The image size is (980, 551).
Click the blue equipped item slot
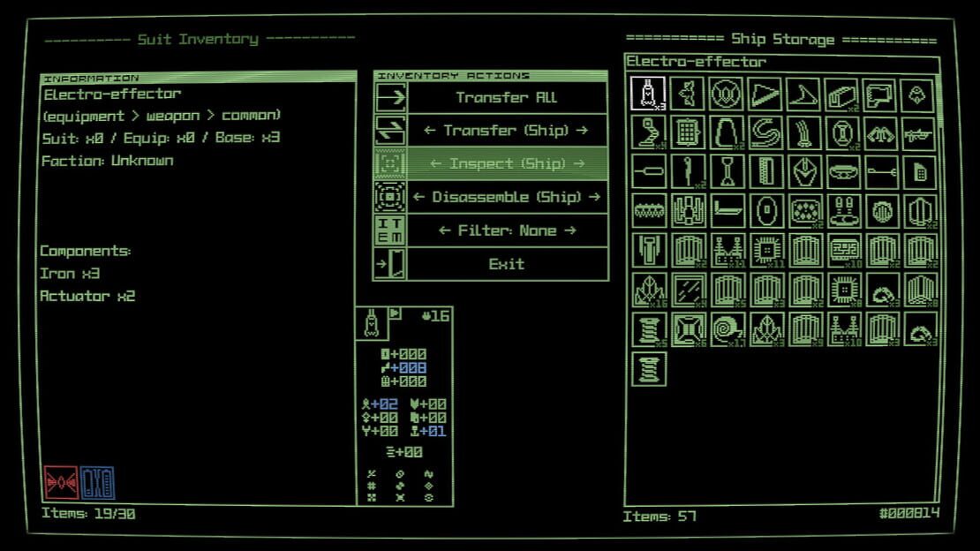point(97,482)
